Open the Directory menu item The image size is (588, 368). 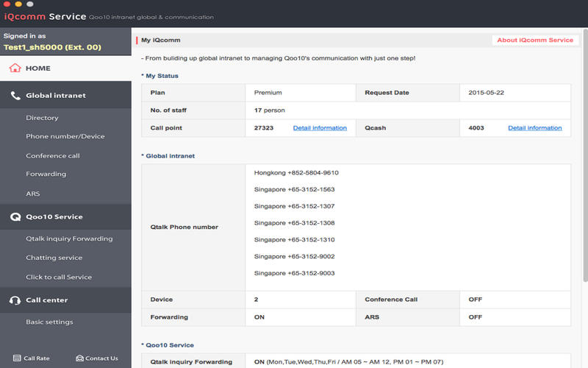click(42, 118)
